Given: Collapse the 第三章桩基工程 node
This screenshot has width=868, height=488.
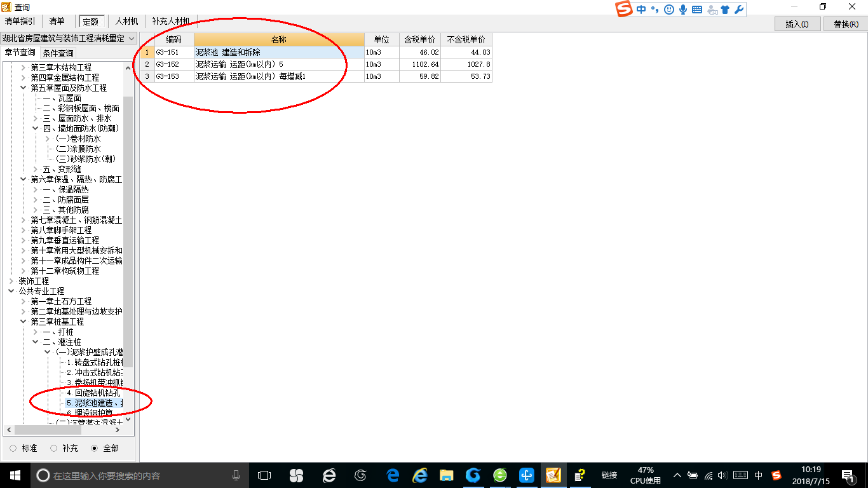Looking at the screenshot, I should pyautogui.click(x=24, y=322).
